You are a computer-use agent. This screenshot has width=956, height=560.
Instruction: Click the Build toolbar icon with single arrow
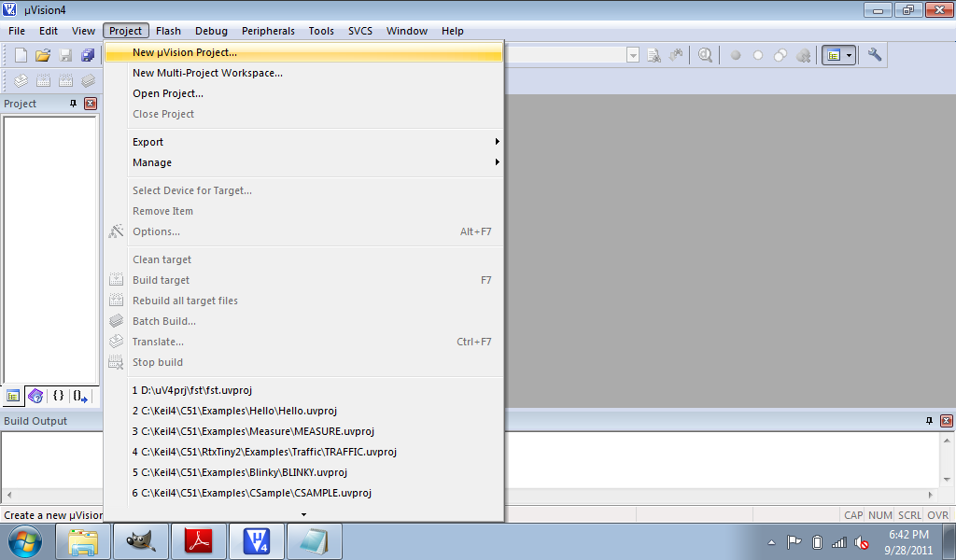43,80
